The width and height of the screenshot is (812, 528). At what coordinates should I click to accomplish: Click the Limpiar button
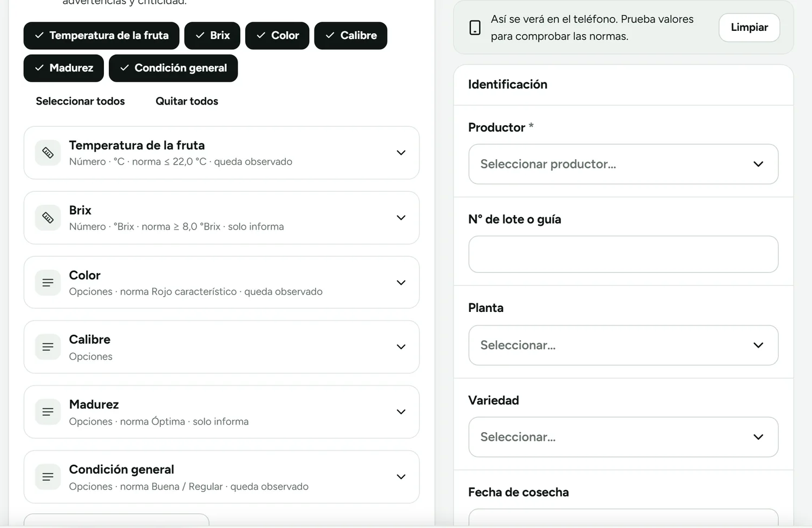click(749, 28)
